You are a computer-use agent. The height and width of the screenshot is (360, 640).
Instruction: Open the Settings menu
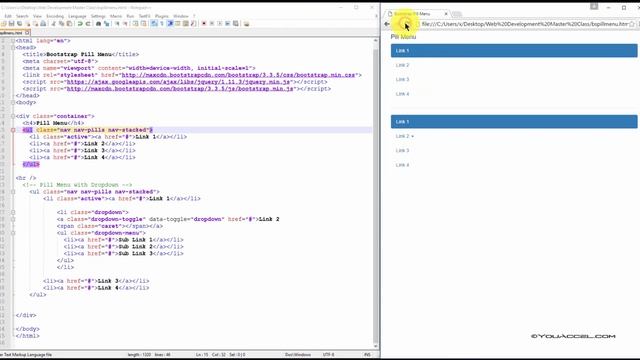coord(98,16)
